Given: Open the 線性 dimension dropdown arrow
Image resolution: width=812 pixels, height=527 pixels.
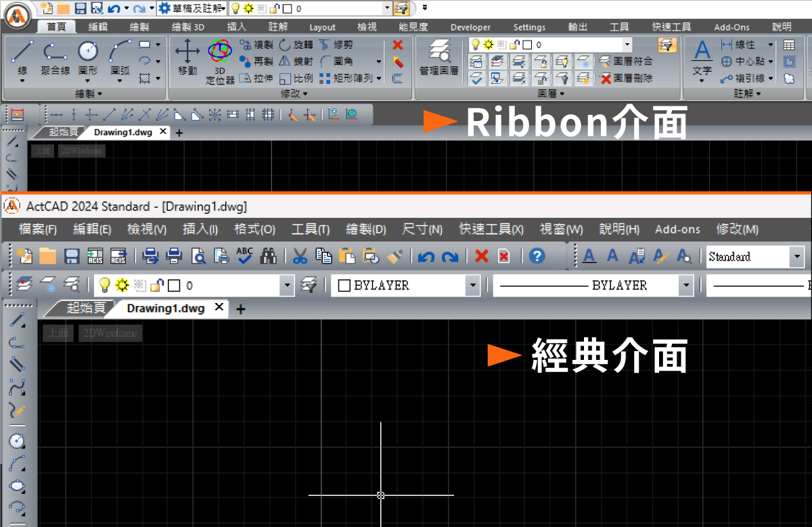Looking at the screenshot, I should click(x=770, y=45).
